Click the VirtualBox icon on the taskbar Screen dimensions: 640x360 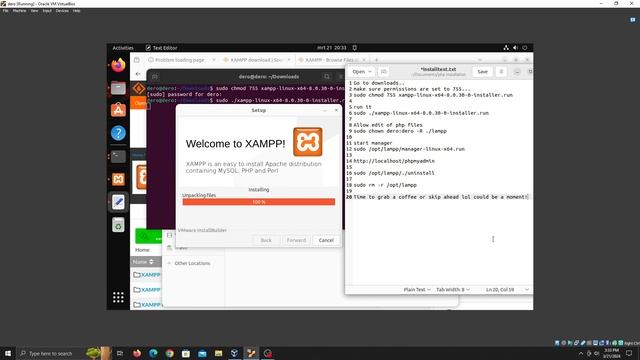pos(235,353)
